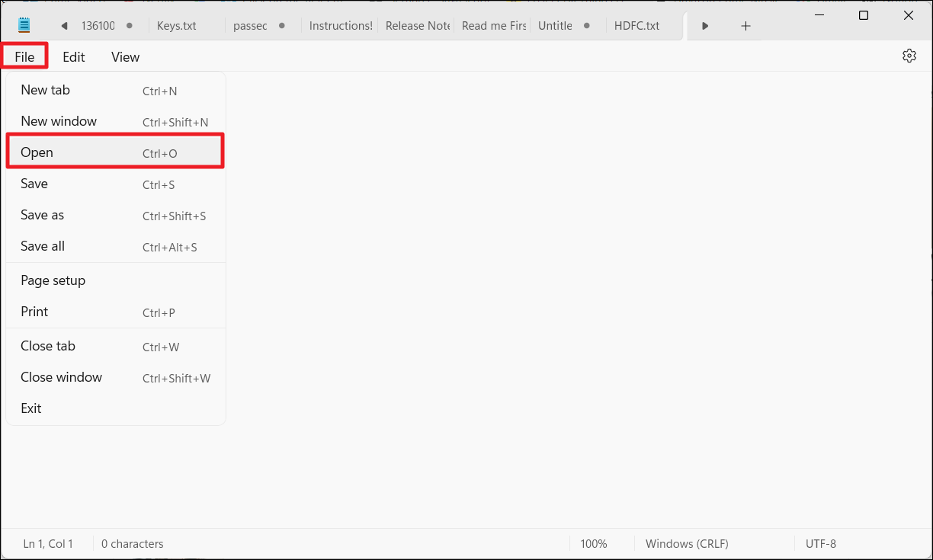Switch to the Instructions! tab
The width and height of the screenshot is (933, 560).
click(339, 26)
